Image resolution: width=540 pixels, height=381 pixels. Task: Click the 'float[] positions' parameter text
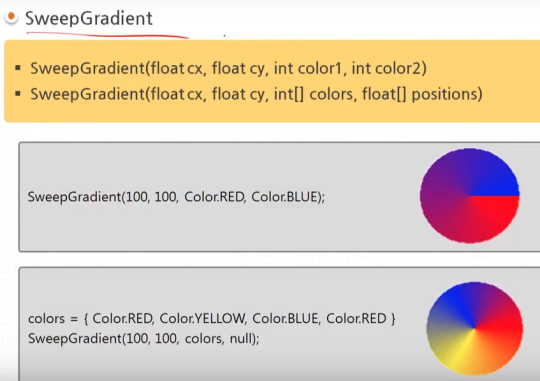coord(422,94)
